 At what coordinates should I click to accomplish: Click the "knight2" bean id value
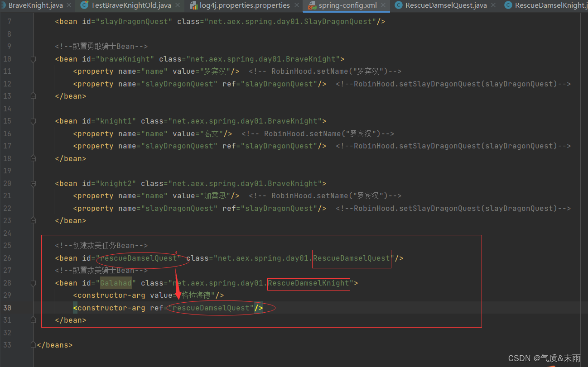[116, 183]
